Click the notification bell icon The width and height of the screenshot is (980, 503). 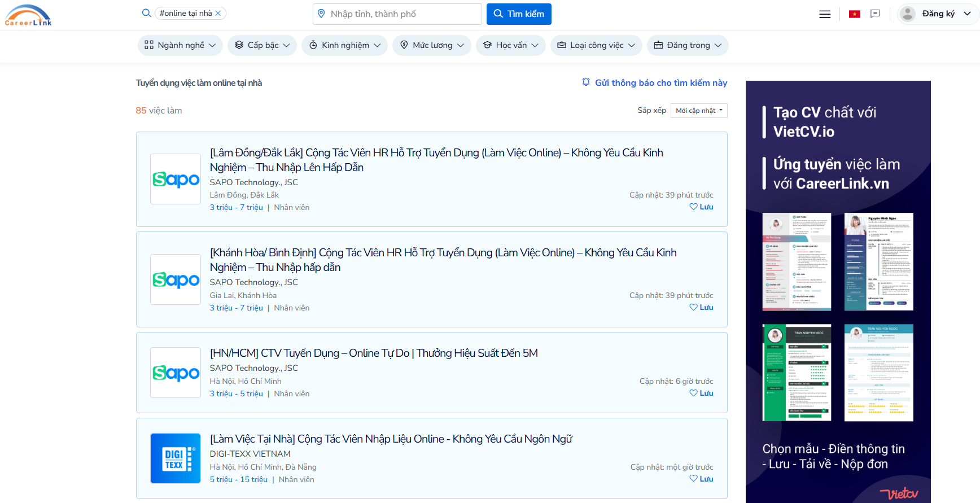click(x=586, y=82)
